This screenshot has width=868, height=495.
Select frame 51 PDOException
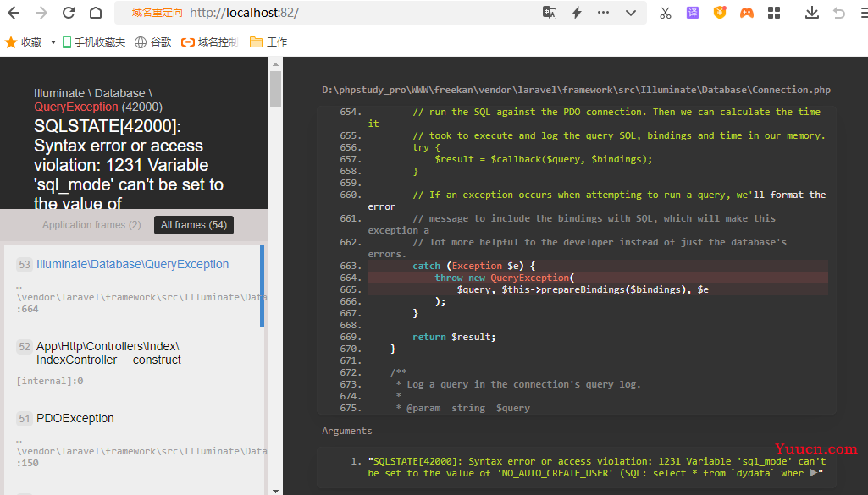click(134, 440)
